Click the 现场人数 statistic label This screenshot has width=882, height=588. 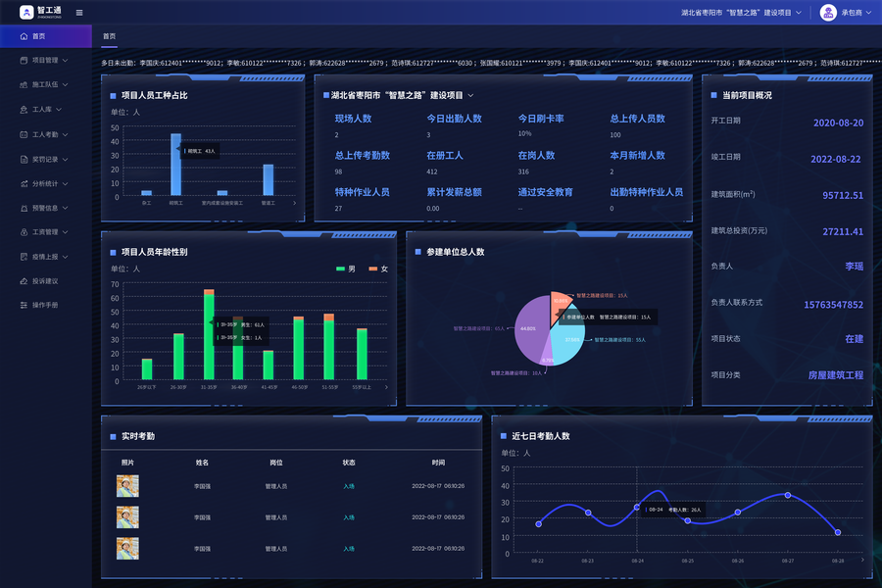tap(353, 119)
